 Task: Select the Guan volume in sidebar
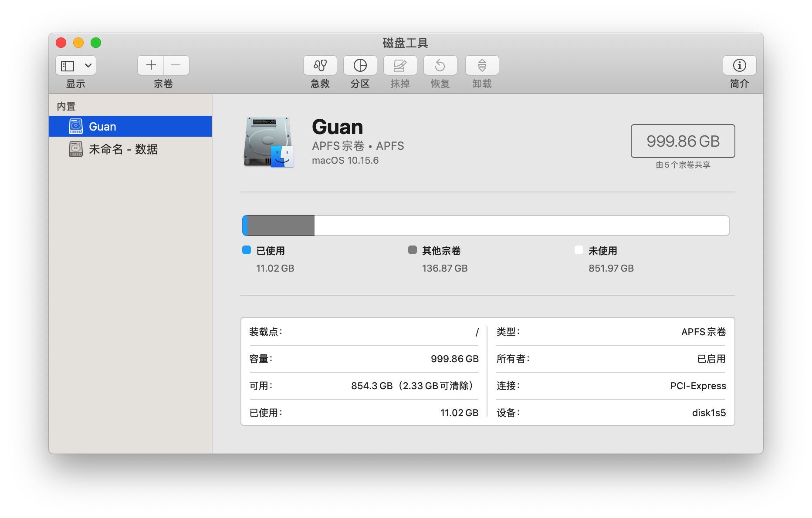click(102, 127)
